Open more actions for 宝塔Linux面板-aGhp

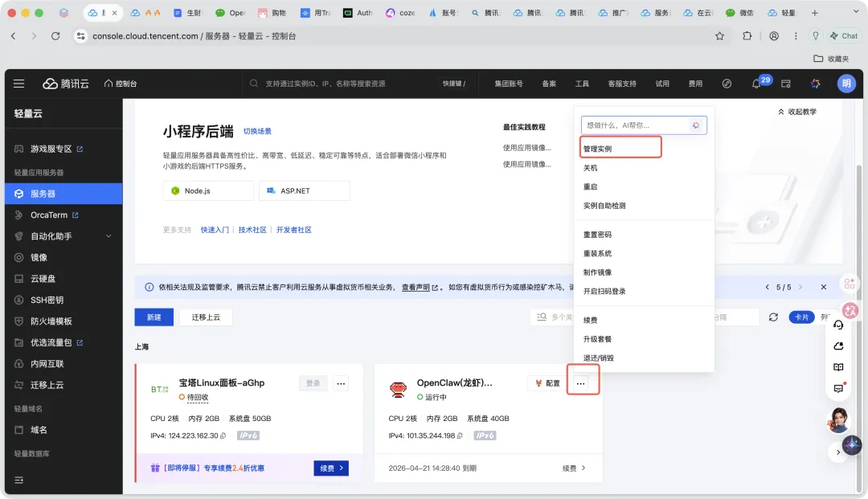341,383
